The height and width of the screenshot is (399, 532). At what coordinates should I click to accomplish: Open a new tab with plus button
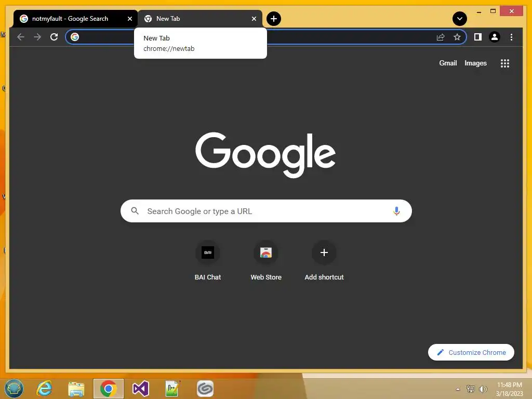274,19
